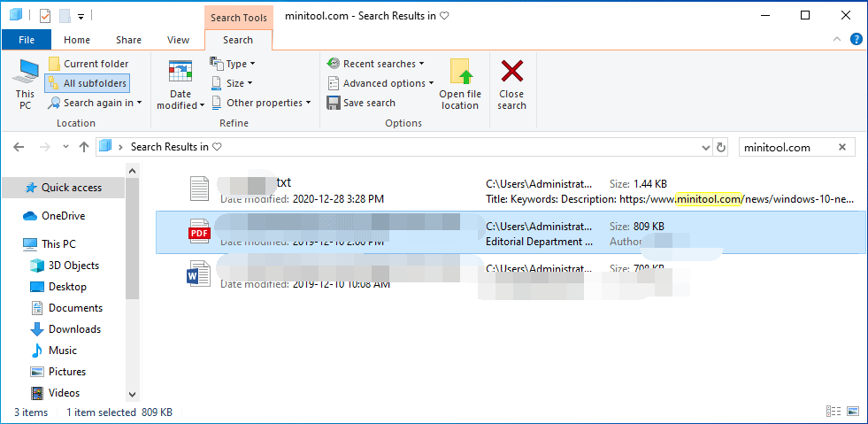Switch to the Home ribbon tab

[77, 40]
